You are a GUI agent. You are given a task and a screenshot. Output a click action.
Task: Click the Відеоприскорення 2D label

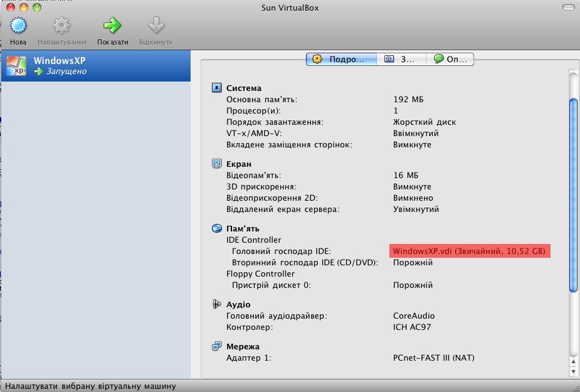[272, 198]
